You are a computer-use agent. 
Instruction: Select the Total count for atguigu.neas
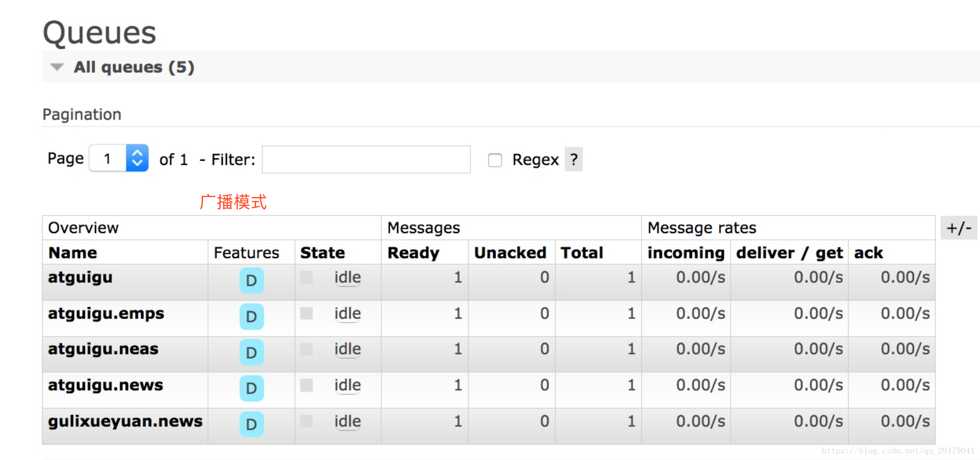click(x=632, y=349)
